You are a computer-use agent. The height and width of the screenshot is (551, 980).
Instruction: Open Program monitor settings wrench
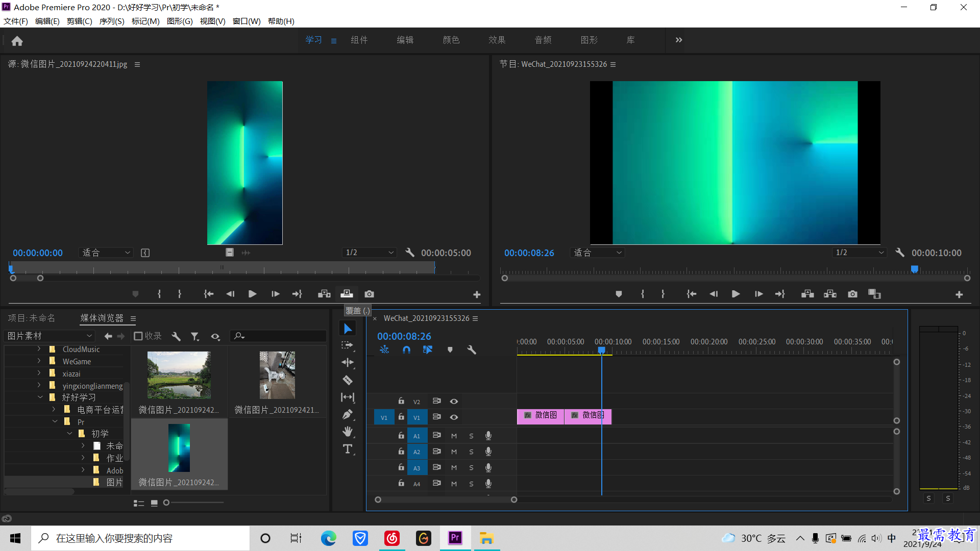[900, 253]
